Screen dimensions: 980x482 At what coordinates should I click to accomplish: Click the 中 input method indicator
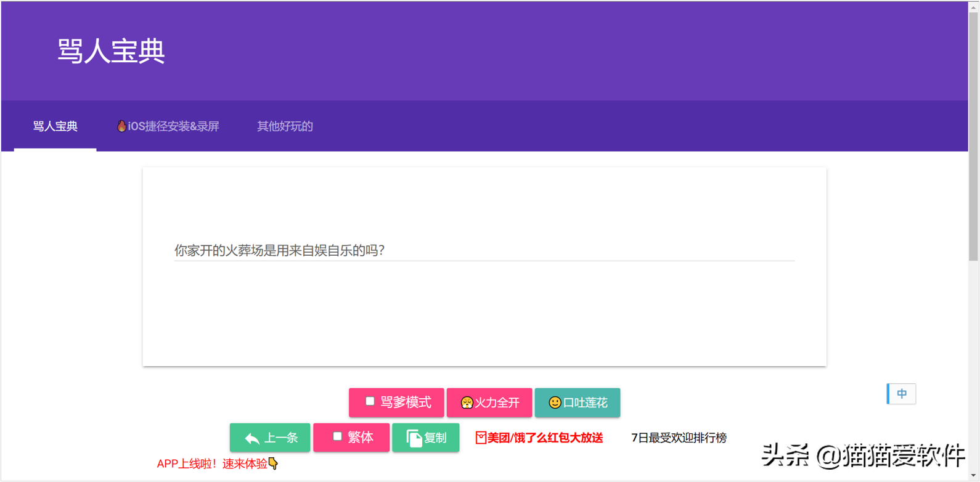tap(901, 394)
